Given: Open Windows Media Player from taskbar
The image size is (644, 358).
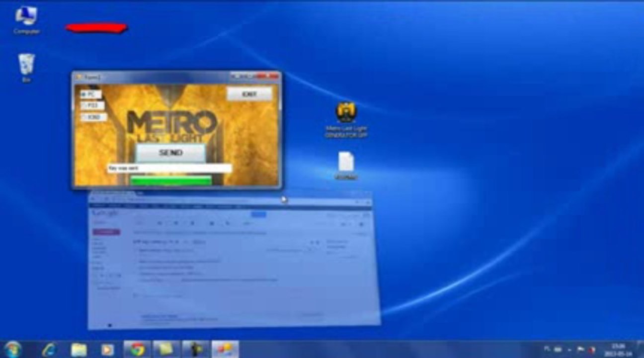Looking at the screenshot, I should click(x=107, y=350).
